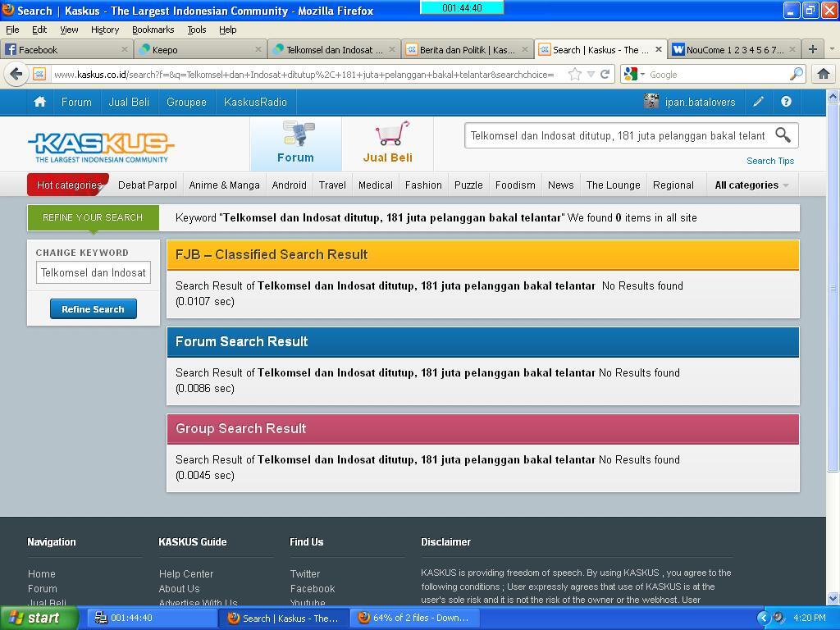This screenshot has width=840, height=630.
Task: Click the Firefox address bar URL
Action: (304, 75)
